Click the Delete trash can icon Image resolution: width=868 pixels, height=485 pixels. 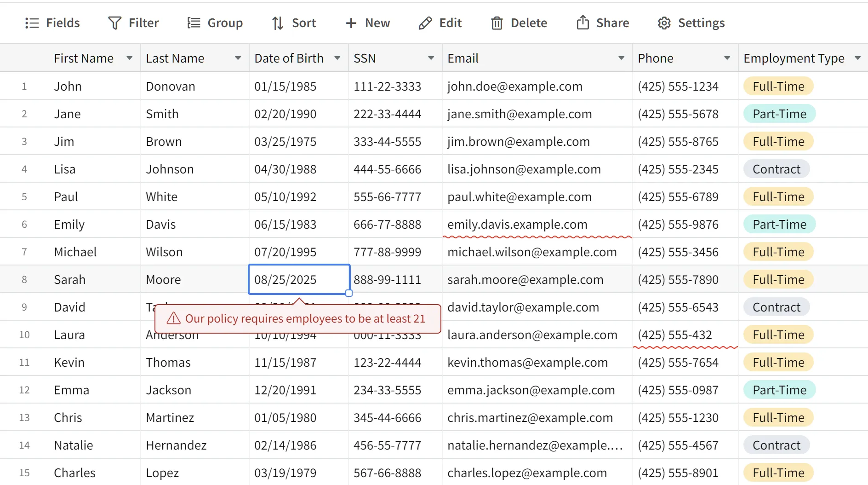point(497,23)
